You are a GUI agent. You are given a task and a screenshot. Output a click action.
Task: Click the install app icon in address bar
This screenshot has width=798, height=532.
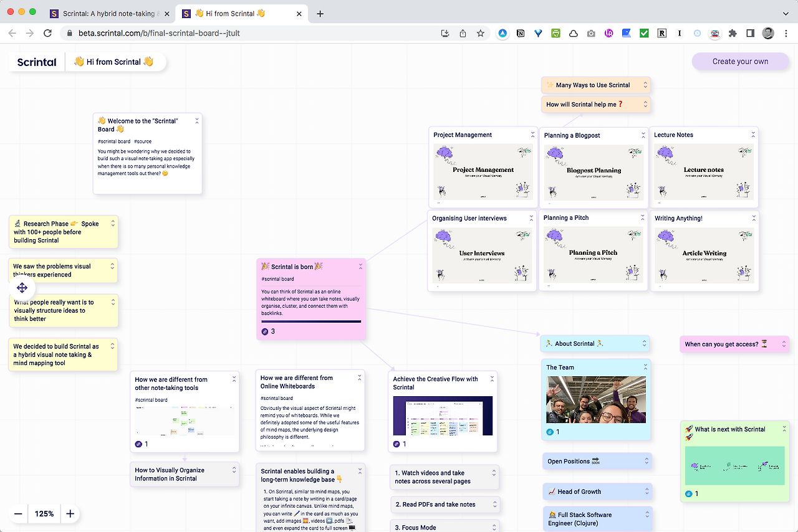coord(445,34)
